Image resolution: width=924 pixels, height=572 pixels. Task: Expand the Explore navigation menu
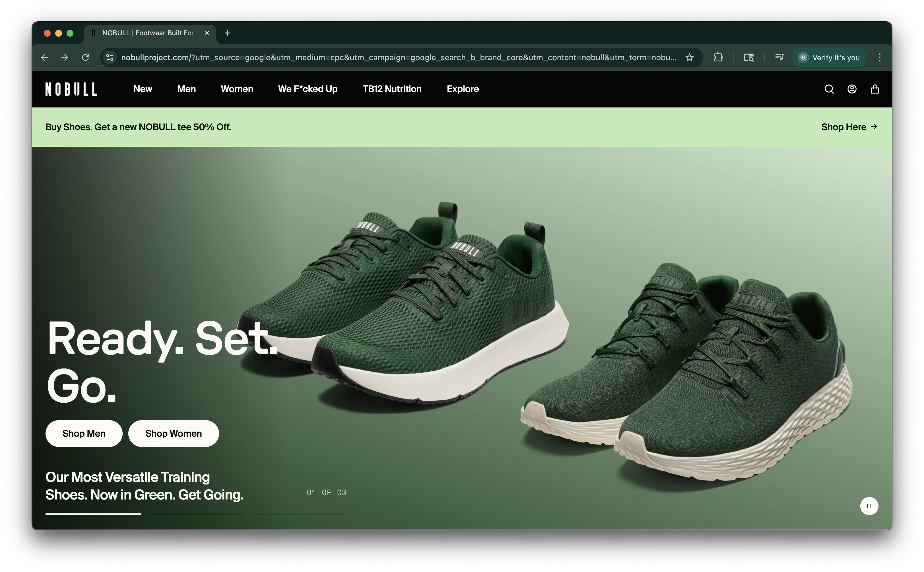(463, 89)
